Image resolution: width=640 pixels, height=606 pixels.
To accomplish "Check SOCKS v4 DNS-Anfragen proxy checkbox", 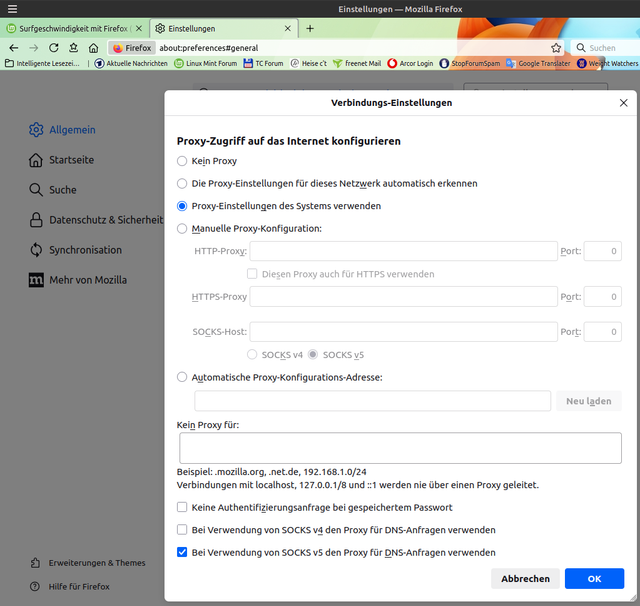I will (x=182, y=530).
